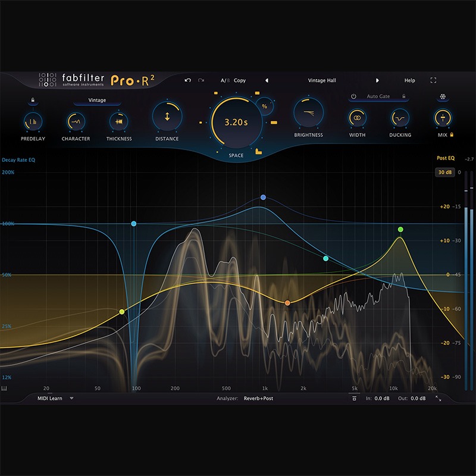Click the percent decay-time button
Image resolution: width=476 pixels, height=476 pixels.
[x=265, y=107]
